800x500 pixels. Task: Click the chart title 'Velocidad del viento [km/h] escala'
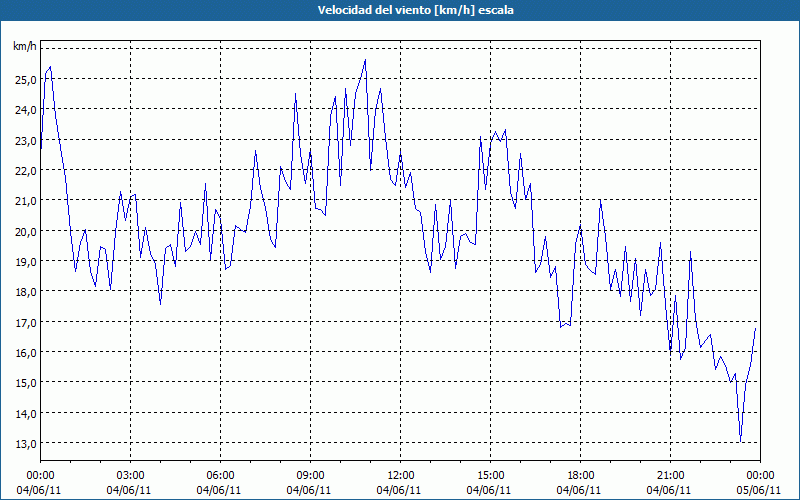(x=415, y=10)
